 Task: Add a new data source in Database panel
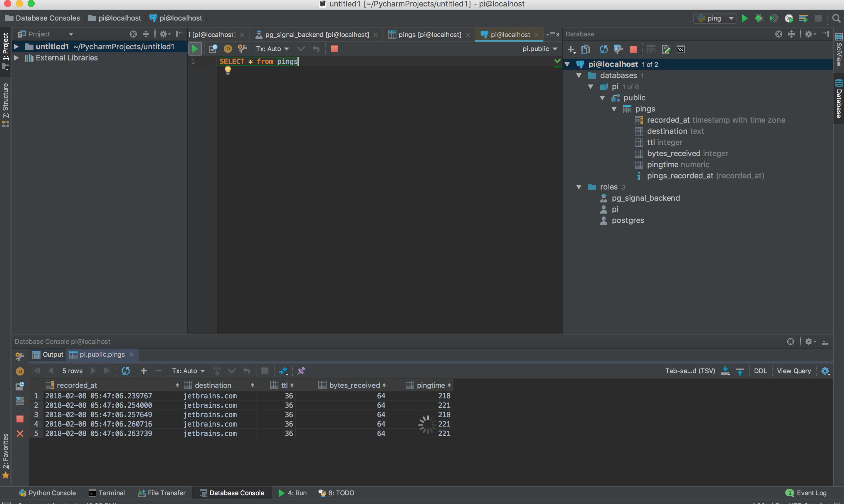point(571,50)
